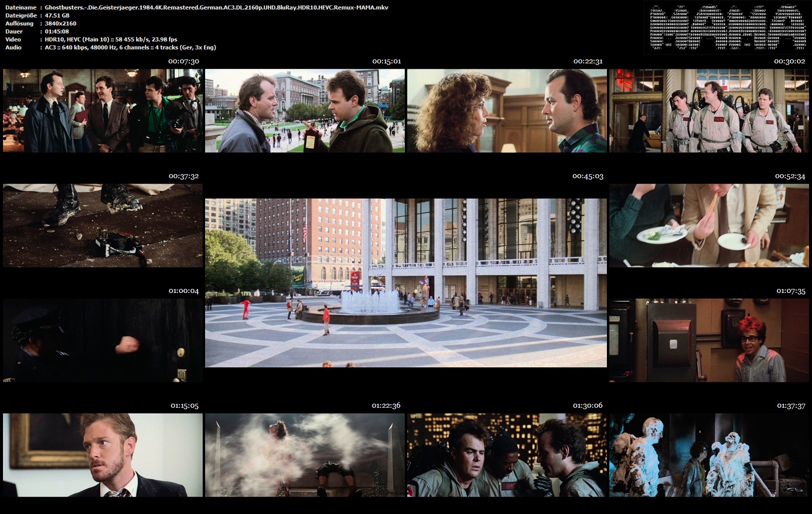Click the 01:30:06 timestamp label
Screen dimensions: 812x514
[588, 406]
